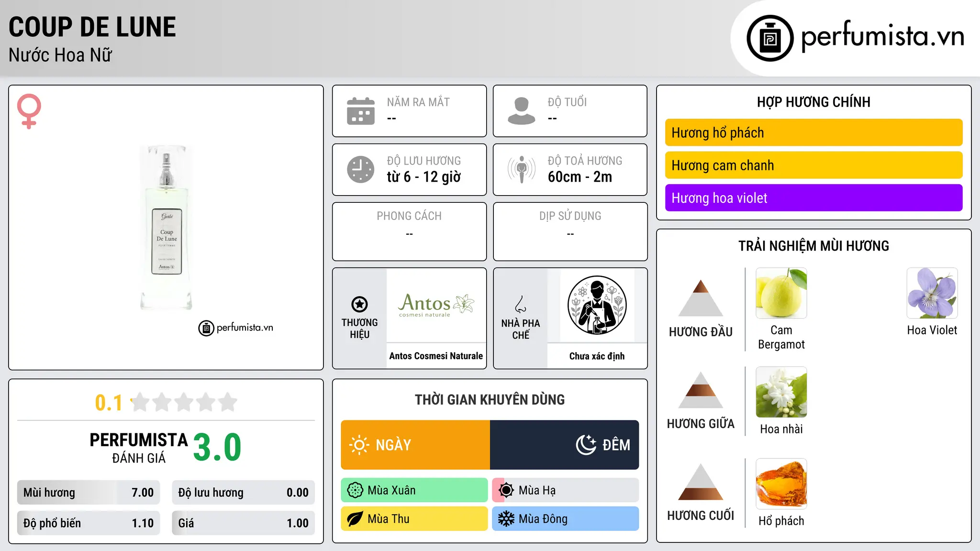Click the perfumer illustration above Chưa xác định
The image size is (980, 551).
pos(597,305)
